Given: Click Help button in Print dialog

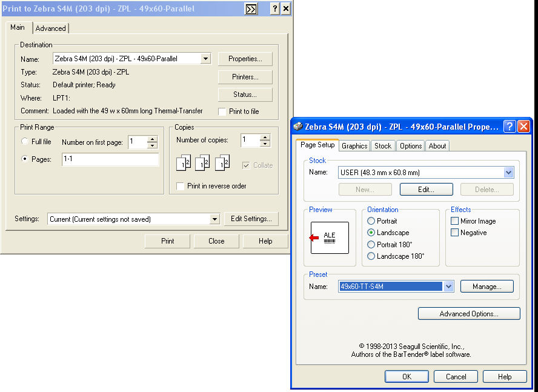Looking at the screenshot, I should point(265,241).
